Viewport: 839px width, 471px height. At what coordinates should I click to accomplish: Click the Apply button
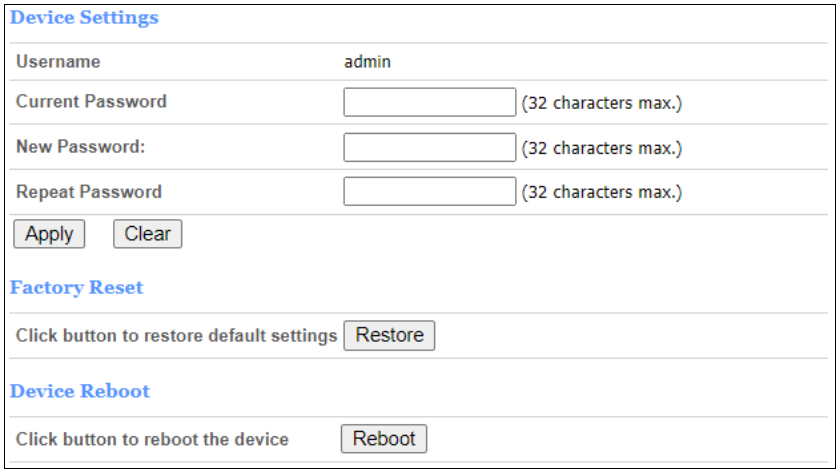49,234
